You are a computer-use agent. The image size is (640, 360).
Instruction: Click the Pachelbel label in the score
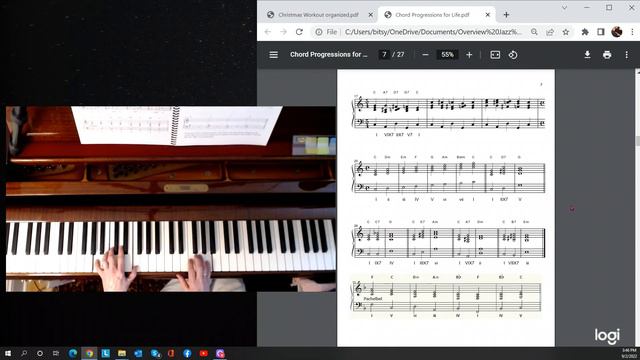coord(373,299)
